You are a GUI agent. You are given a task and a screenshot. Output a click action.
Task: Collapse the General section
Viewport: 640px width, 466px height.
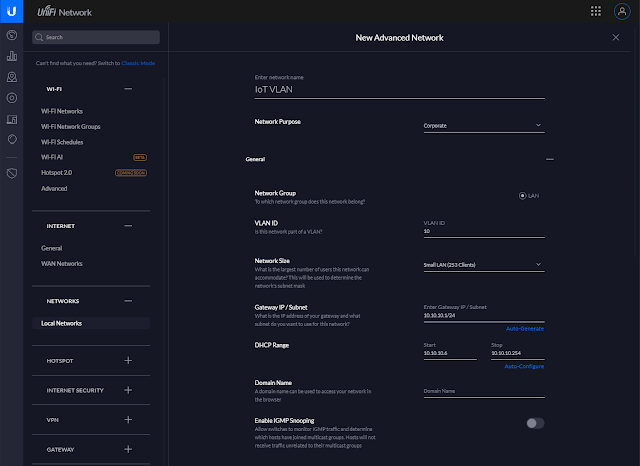[x=550, y=159]
